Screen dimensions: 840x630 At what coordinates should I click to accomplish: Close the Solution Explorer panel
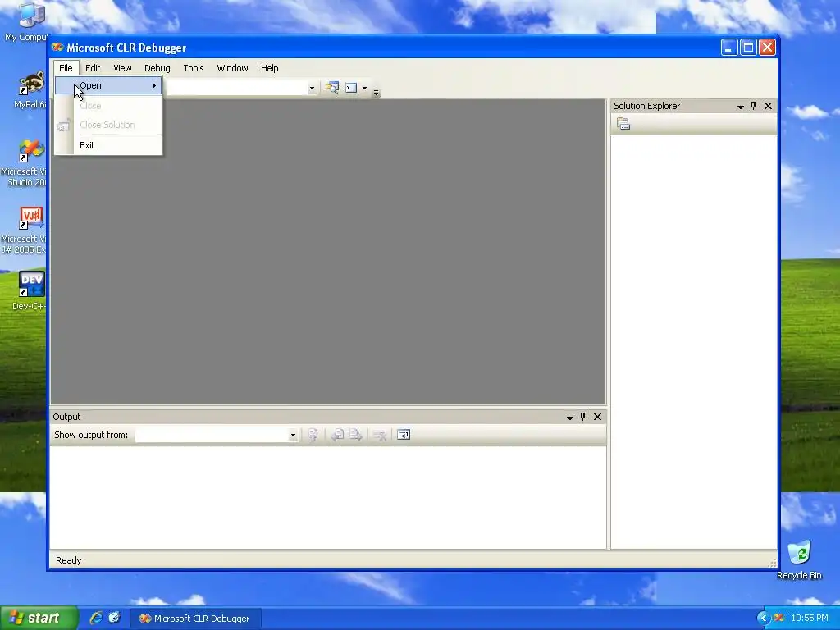768,106
